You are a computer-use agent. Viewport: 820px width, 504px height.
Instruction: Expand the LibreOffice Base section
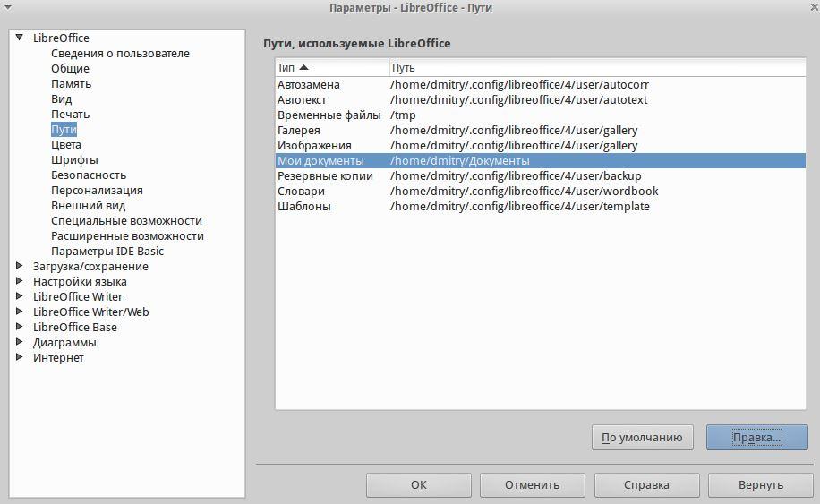click(20, 326)
